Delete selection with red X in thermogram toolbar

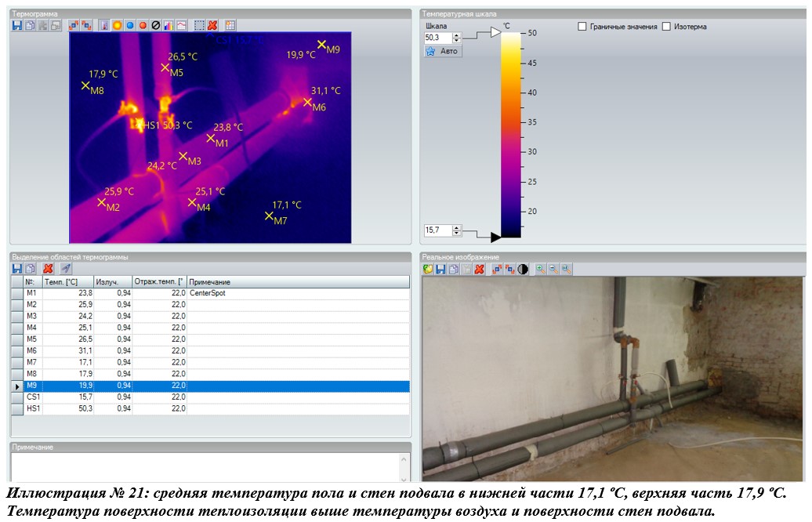coord(212,25)
